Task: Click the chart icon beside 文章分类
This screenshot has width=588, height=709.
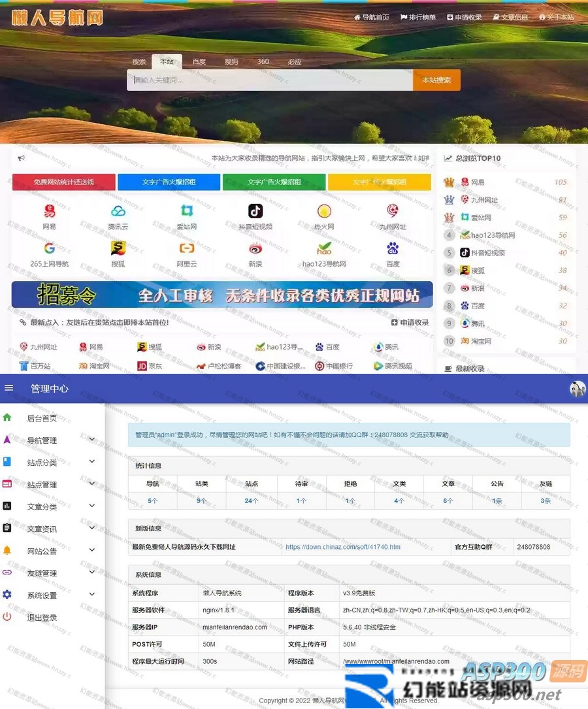Action: (x=7, y=506)
